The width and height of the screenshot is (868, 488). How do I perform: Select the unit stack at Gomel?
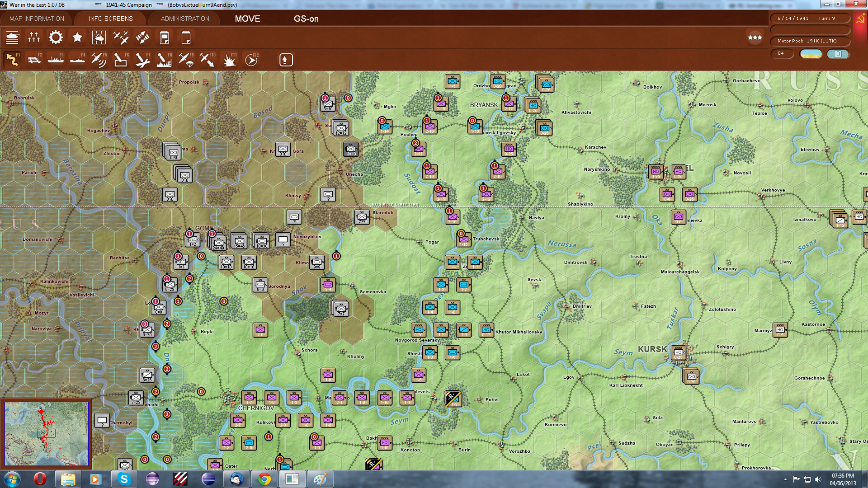tap(218, 242)
